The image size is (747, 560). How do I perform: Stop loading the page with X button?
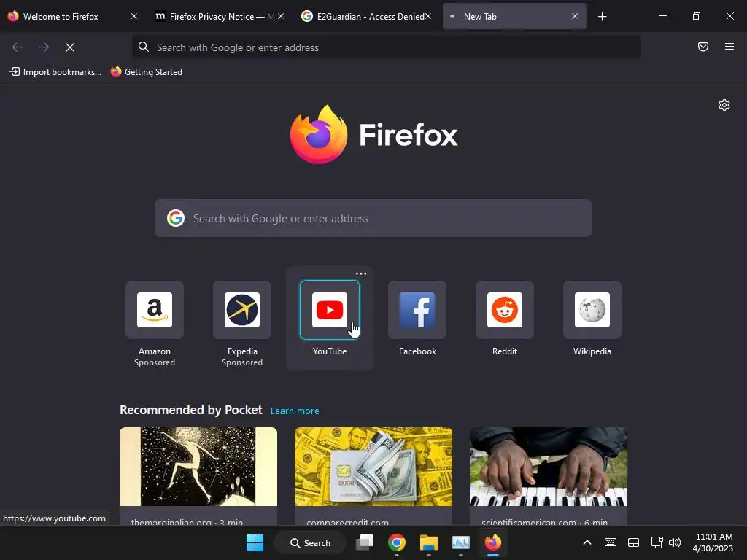(x=70, y=47)
